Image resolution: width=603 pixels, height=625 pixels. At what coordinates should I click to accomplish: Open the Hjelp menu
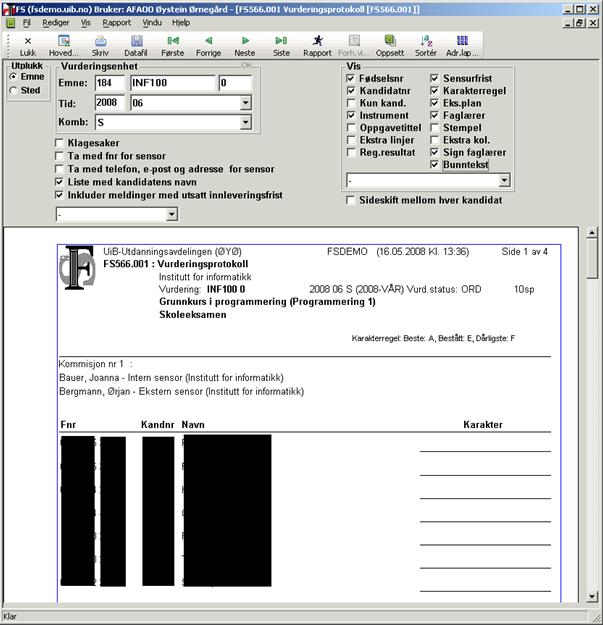pos(181,23)
